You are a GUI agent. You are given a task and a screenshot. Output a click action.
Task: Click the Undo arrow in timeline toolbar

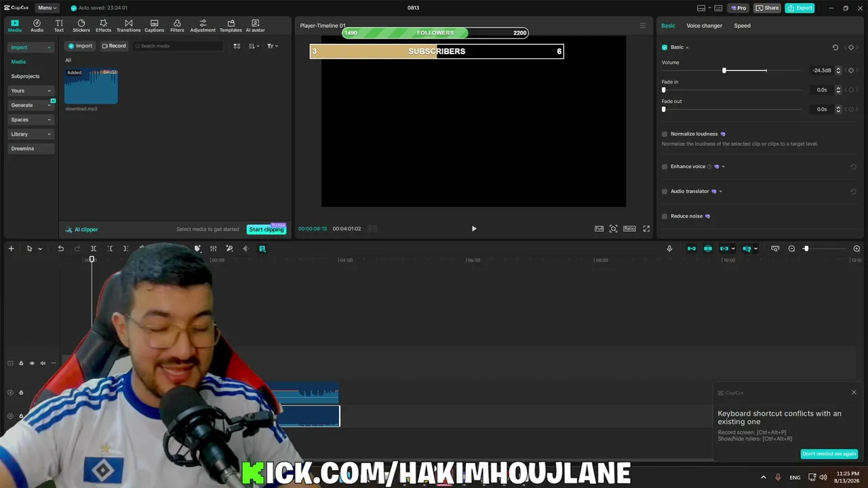60,249
